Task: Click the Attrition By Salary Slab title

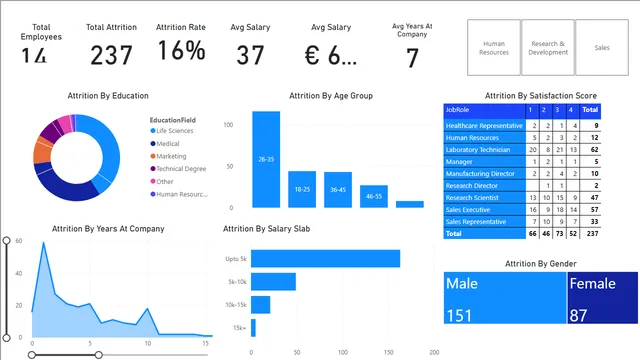Action: tap(267, 229)
